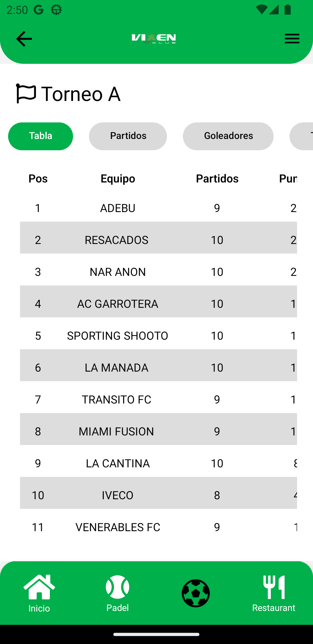Select the ADEBU team row
Viewport: 313px width, 644px height.
pyautogui.click(x=118, y=208)
